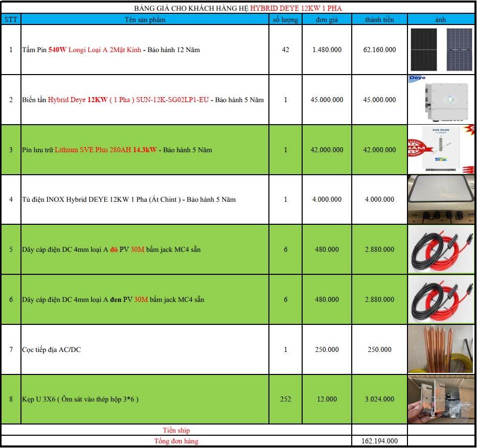The image size is (477, 448).
Task: Click the black 'đen' DC cable product cell
Action: point(145,299)
